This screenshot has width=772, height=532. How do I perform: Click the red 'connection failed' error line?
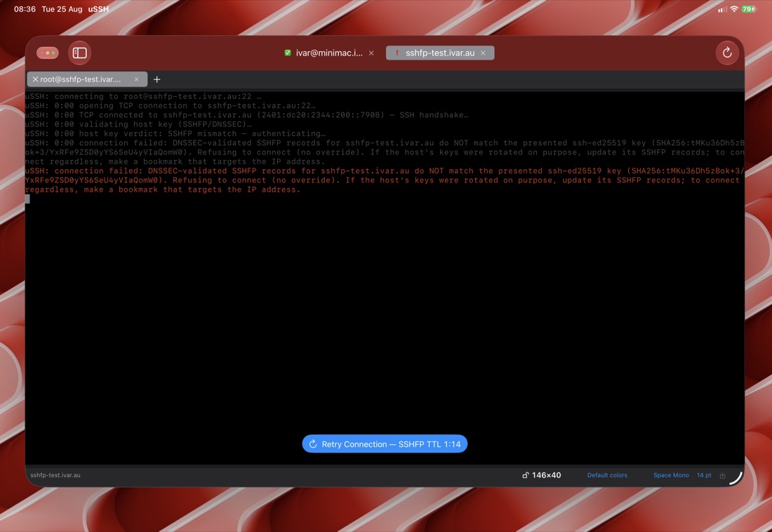tap(385, 180)
